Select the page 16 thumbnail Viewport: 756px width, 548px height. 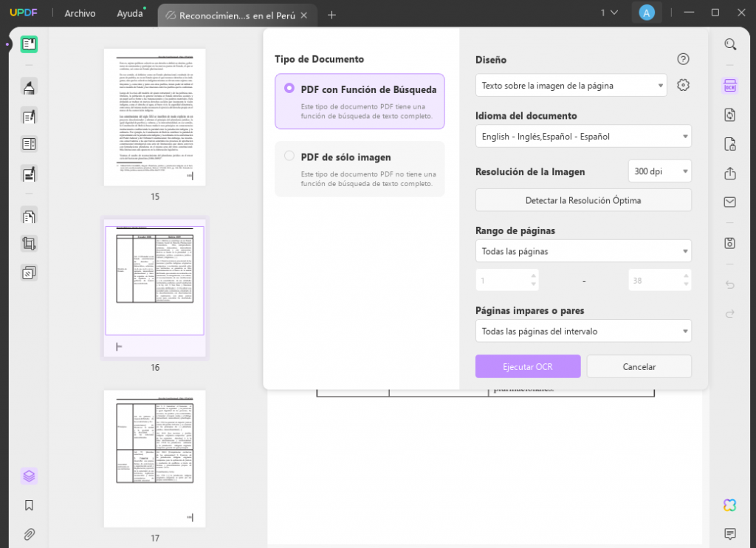(154, 287)
